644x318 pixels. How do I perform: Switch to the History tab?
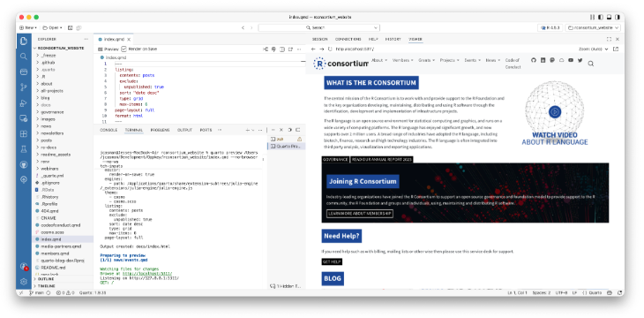(393, 40)
